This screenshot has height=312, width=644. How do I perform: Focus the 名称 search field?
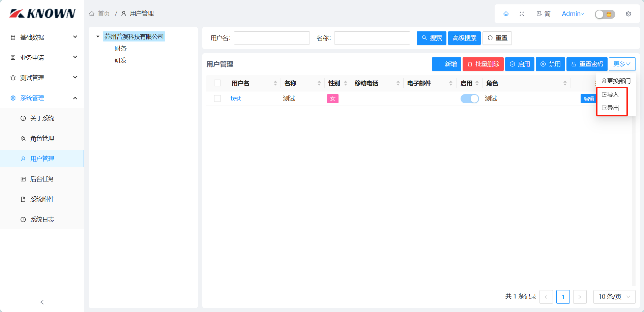[372, 38]
